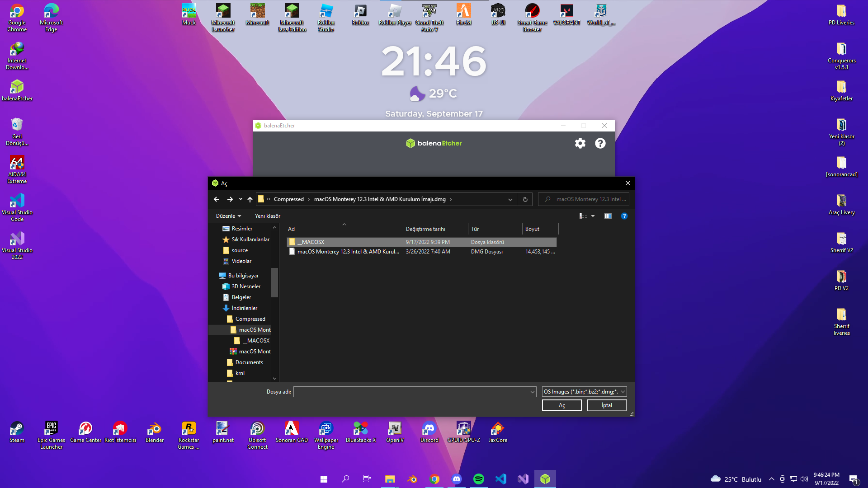Image resolution: width=868 pixels, height=488 pixels.
Task: Launch Discord from the taskbar
Action: pyautogui.click(x=457, y=479)
